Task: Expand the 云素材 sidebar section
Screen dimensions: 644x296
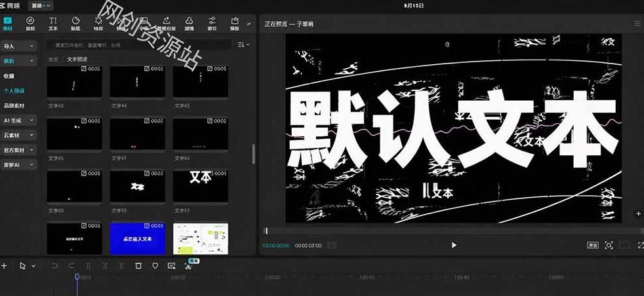Action: tap(19, 135)
